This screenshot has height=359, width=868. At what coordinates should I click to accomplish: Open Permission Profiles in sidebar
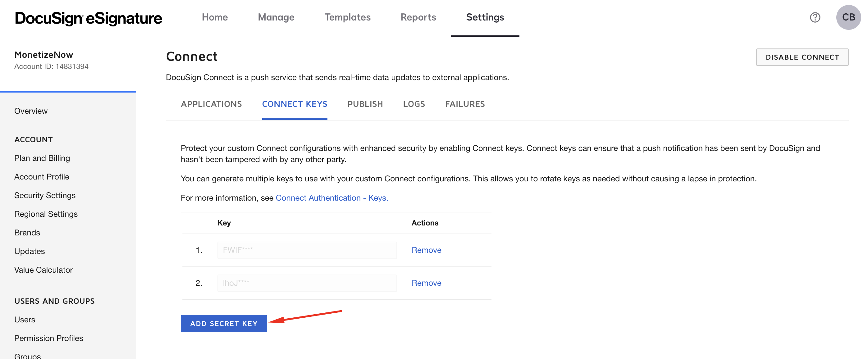click(x=48, y=338)
